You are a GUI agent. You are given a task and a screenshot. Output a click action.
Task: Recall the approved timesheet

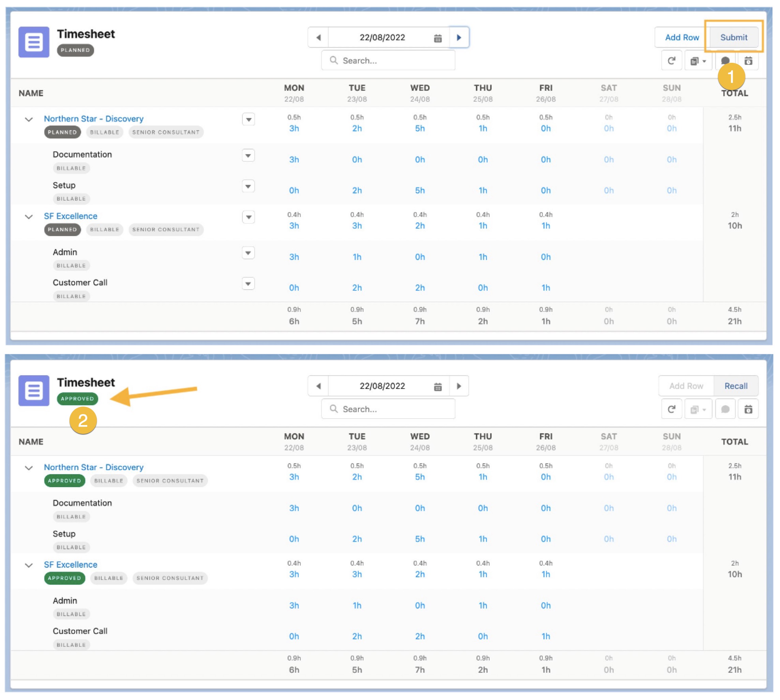[735, 386]
